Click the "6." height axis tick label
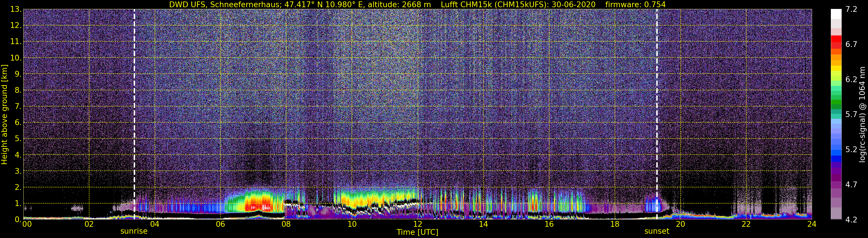868x238 pixels. click(x=18, y=123)
